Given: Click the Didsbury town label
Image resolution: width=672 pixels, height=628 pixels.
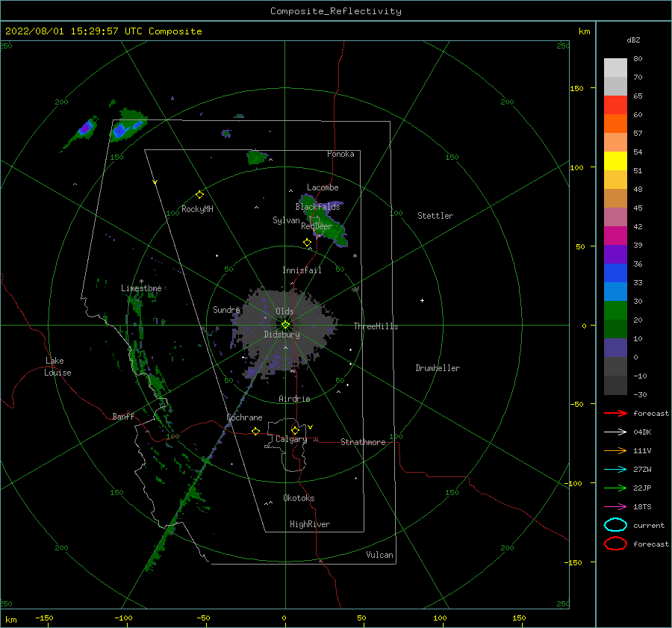Looking at the screenshot, I should coord(282,335).
